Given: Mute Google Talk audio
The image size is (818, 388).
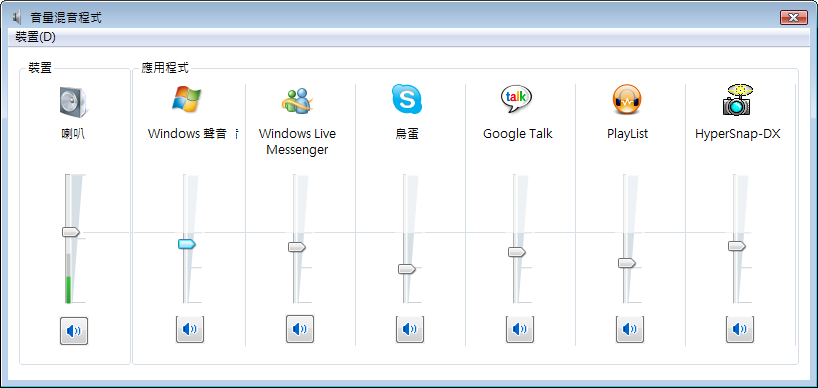Looking at the screenshot, I should (520, 329).
